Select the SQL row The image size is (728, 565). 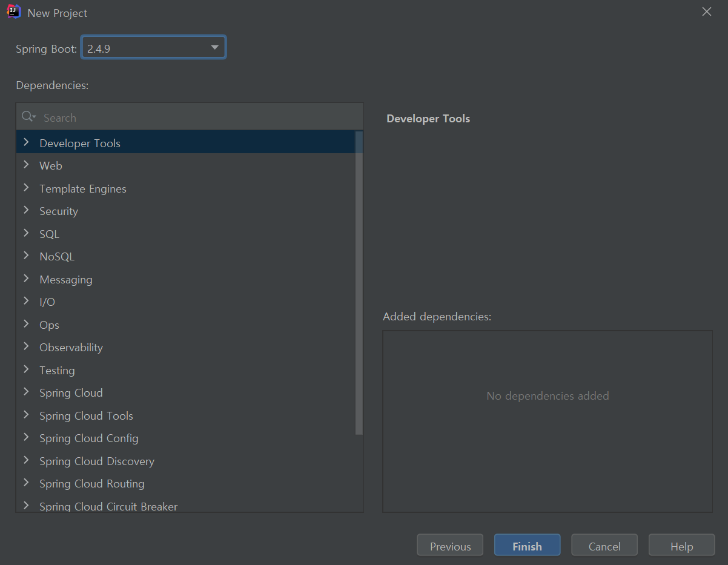(186, 234)
